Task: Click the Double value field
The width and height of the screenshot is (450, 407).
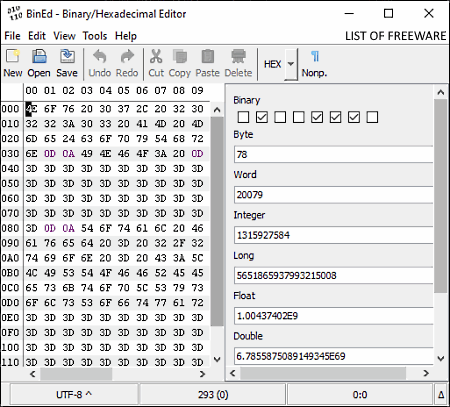Action: tap(333, 356)
